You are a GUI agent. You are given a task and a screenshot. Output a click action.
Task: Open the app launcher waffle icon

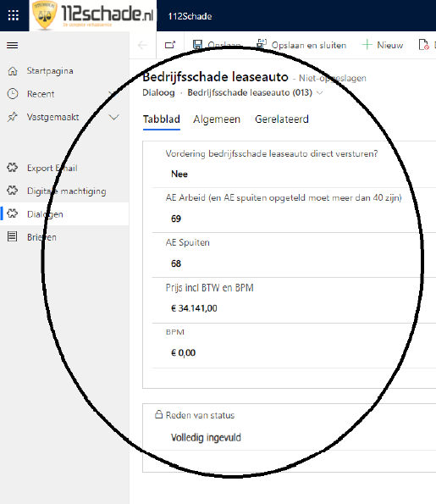pyautogui.click(x=14, y=15)
